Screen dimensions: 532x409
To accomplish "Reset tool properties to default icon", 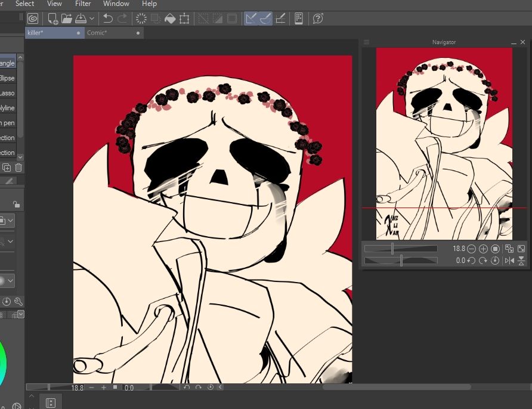I will point(7,302).
